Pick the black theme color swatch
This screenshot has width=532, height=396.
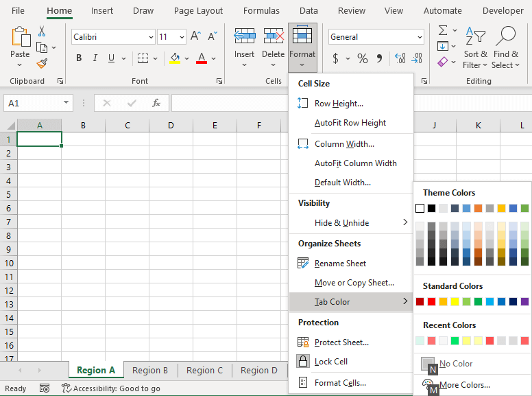[432, 208]
